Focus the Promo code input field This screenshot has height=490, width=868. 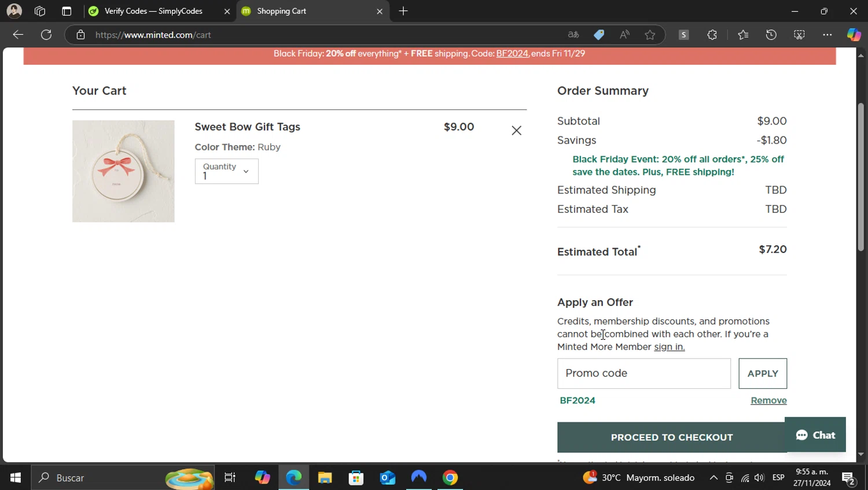click(x=644, y=374)
